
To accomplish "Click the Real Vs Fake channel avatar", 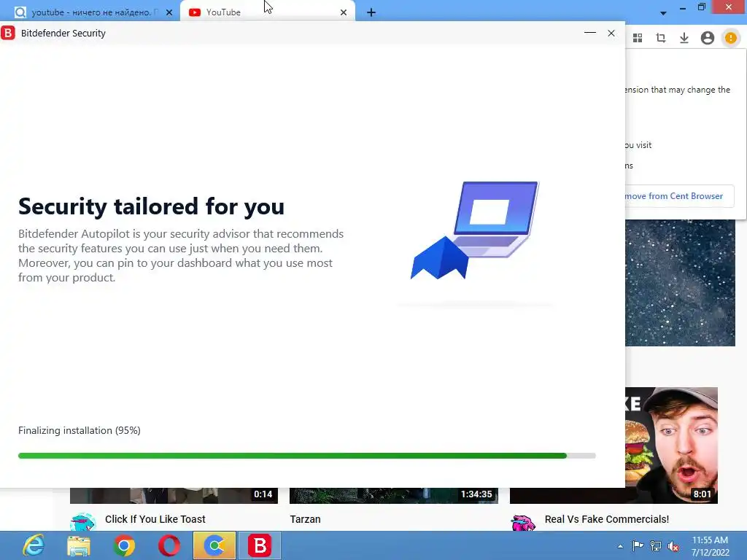I will [x=522, y=522].
